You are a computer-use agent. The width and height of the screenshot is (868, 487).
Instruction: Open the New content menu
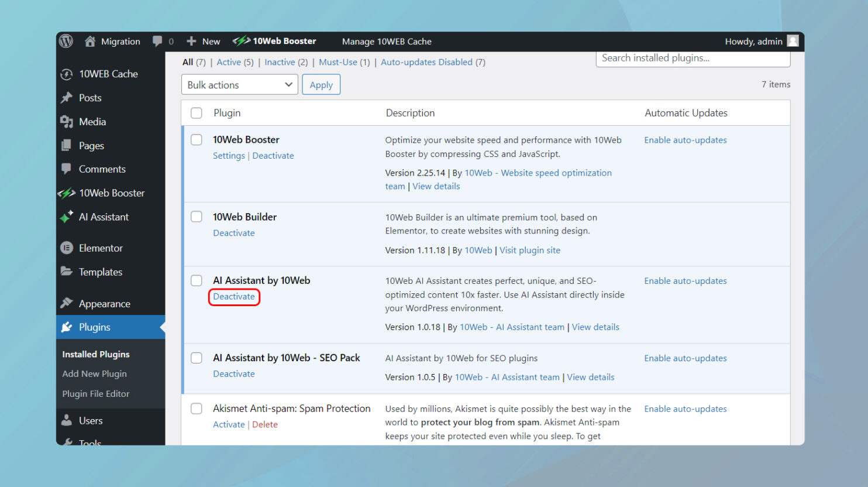(204, 42)
